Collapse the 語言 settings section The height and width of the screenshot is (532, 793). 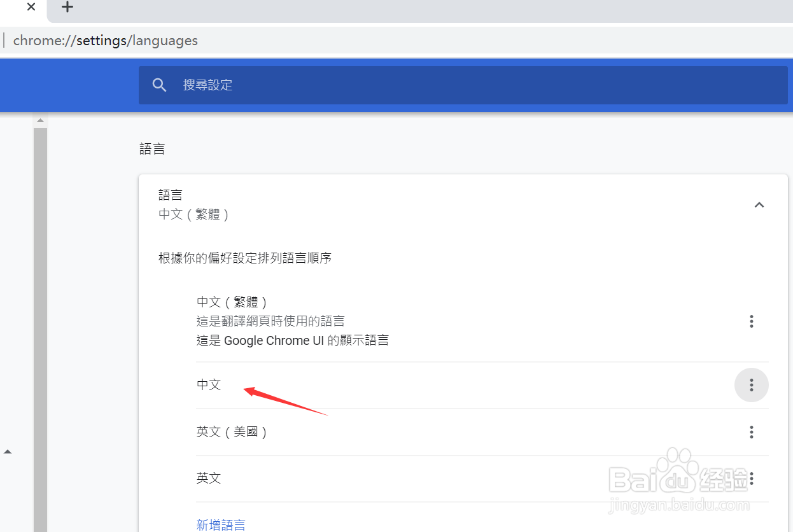[x=759, y=205]
